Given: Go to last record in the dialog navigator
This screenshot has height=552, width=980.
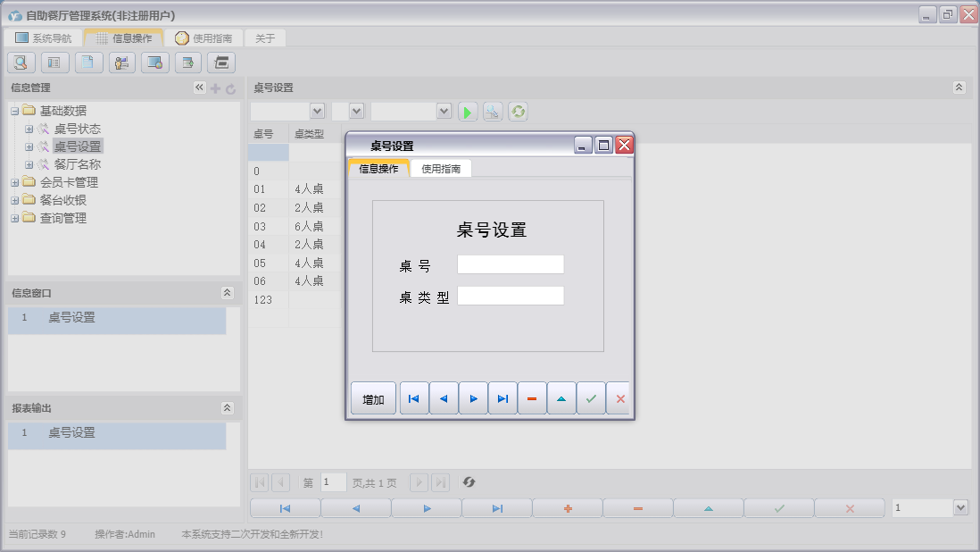Looking at the screenshot, I should click(502, 399).
